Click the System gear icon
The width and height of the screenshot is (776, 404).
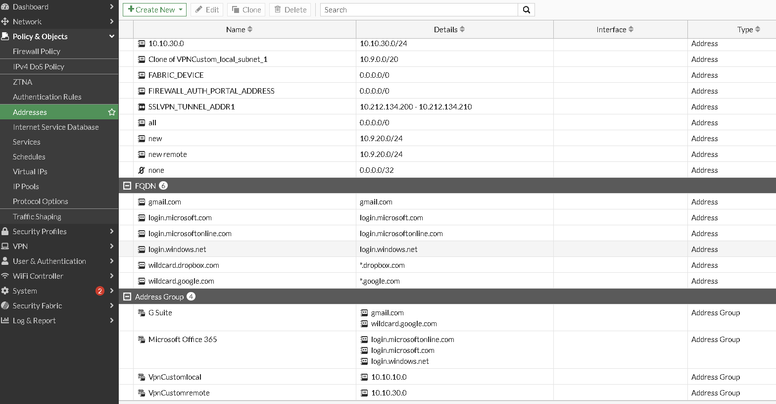pyautogui.click(x=5, y=291)
